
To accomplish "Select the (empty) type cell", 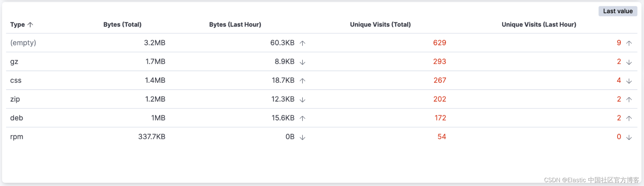I will [23, 43].
